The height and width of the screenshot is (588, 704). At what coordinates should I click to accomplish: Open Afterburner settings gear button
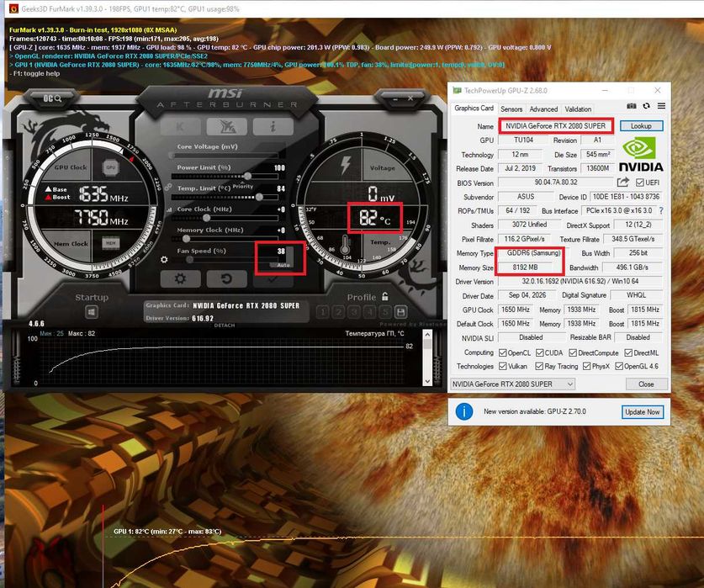click(181, 278)
